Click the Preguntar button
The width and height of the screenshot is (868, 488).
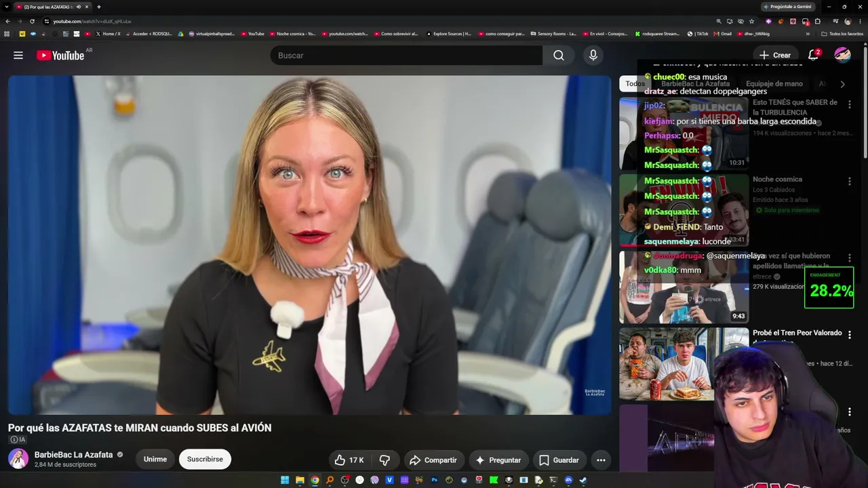(498, 460)
